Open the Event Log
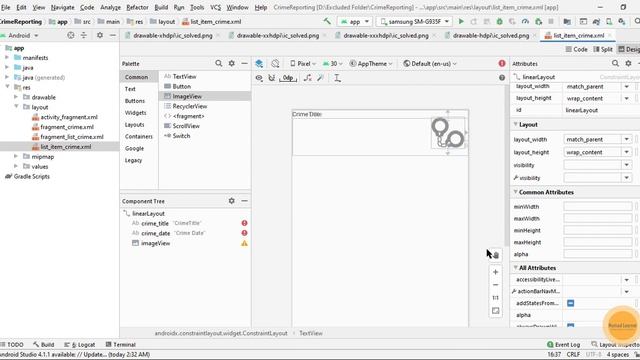This screenshot has height=360, width=640. coord(563,344)
